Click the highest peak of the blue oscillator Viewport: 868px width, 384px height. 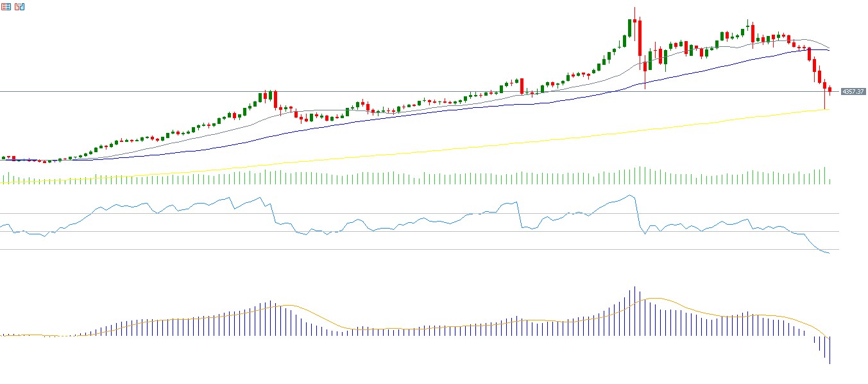tap(630, 195)
